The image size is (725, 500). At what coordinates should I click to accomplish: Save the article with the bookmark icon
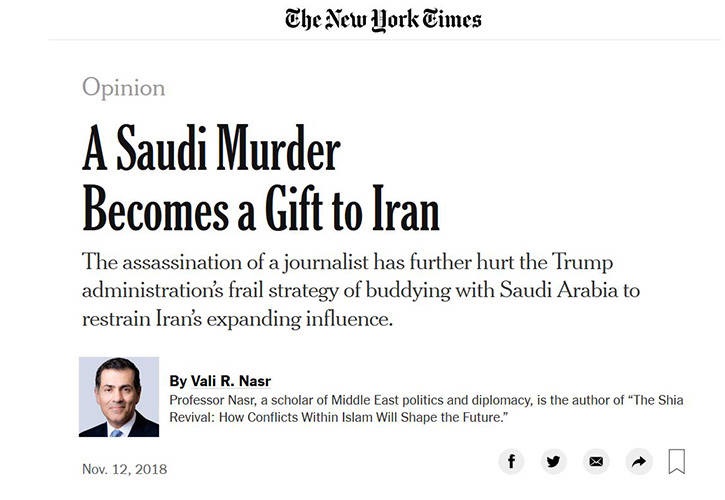pyautogui.click(x=677, y=462)
